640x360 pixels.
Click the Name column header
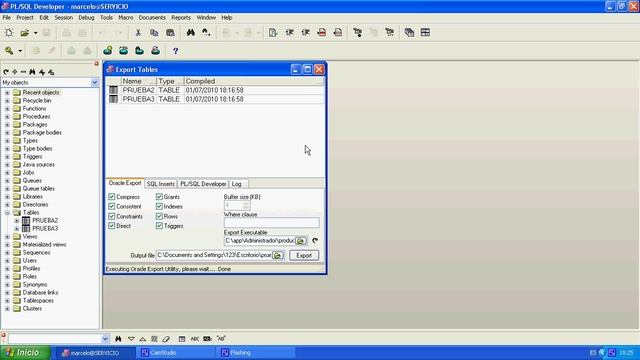click(x=138, y=81)
